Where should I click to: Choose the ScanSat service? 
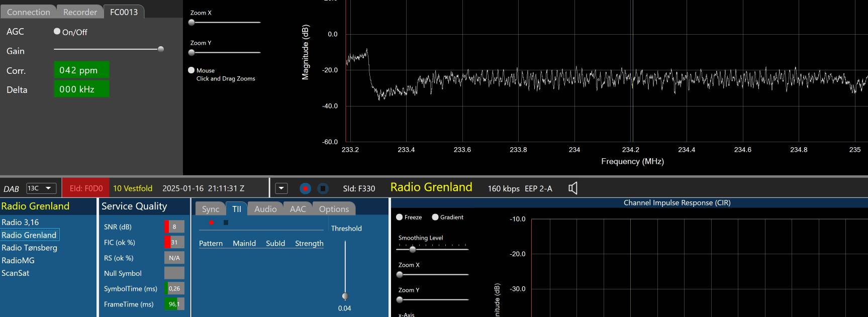[16, 273]
